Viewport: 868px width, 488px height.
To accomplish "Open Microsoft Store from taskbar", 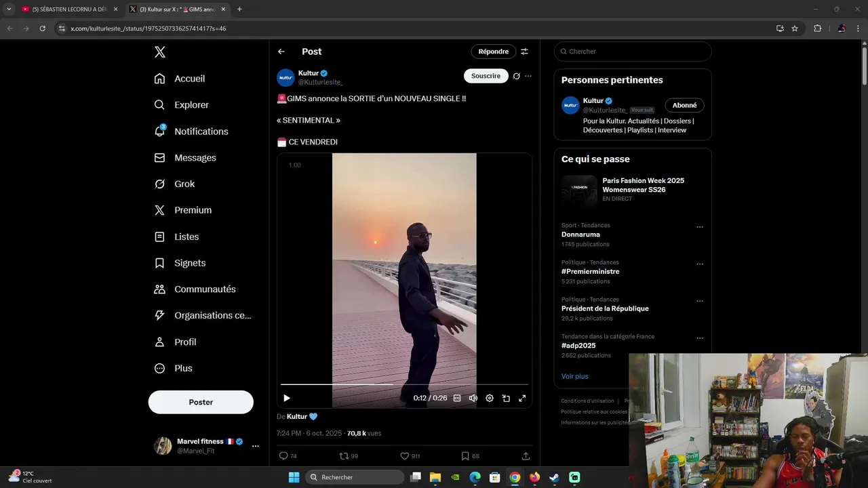I will coord(494,477).
